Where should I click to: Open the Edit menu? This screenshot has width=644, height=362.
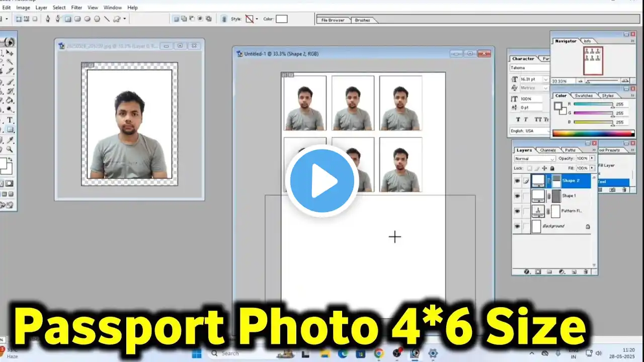(x=7, y=8)
